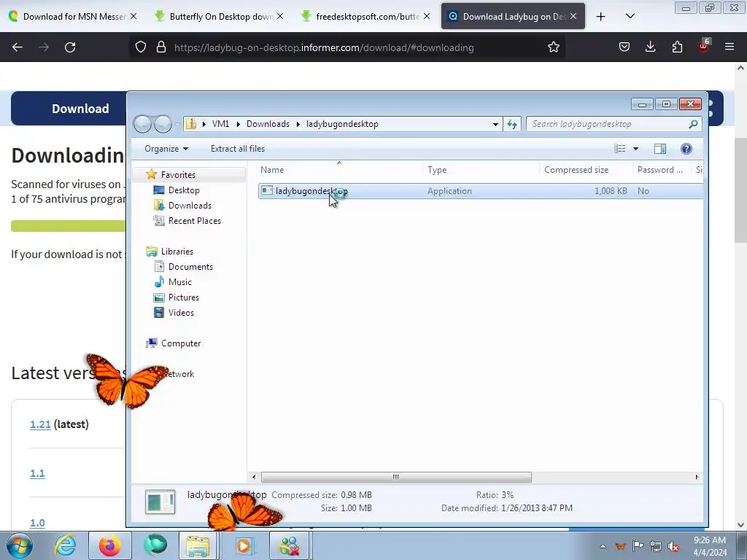Open Windows Media Player from taskbar
This screenshot has width=747, height=560.
244,545
